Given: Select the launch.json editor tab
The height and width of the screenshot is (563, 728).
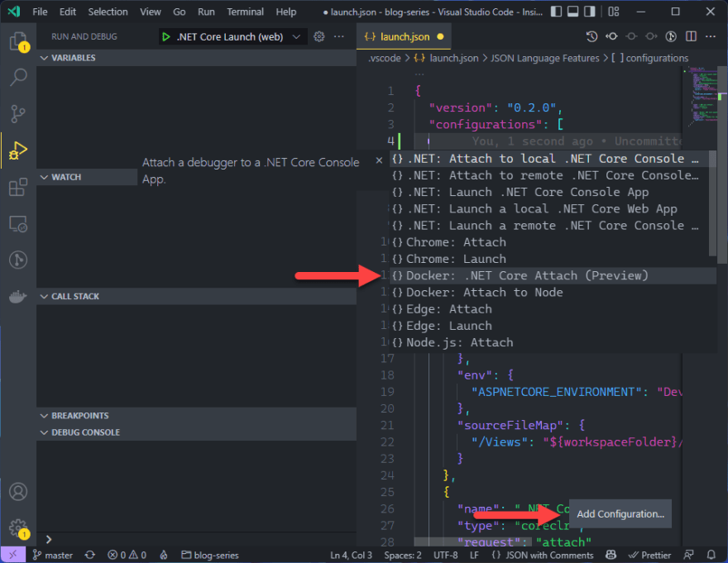Looking at the screenshot, I should 404,36.
